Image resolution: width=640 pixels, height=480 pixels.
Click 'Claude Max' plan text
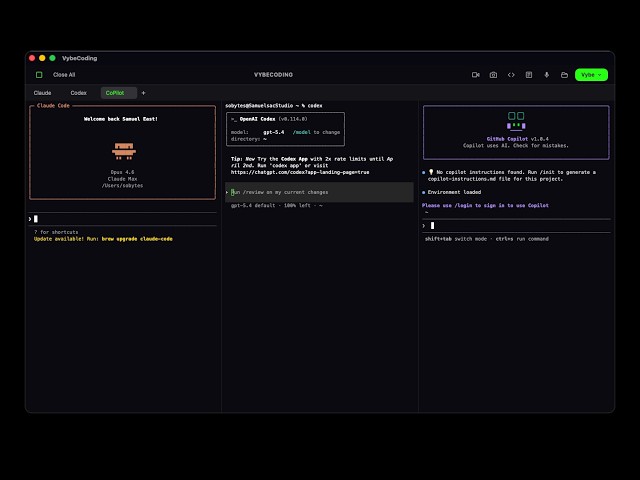[x=122, y=179]
